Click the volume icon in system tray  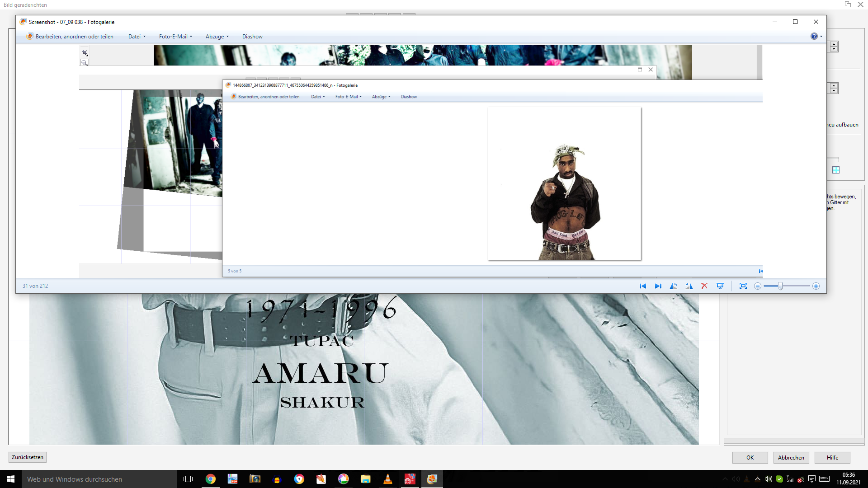pos(768,479)
